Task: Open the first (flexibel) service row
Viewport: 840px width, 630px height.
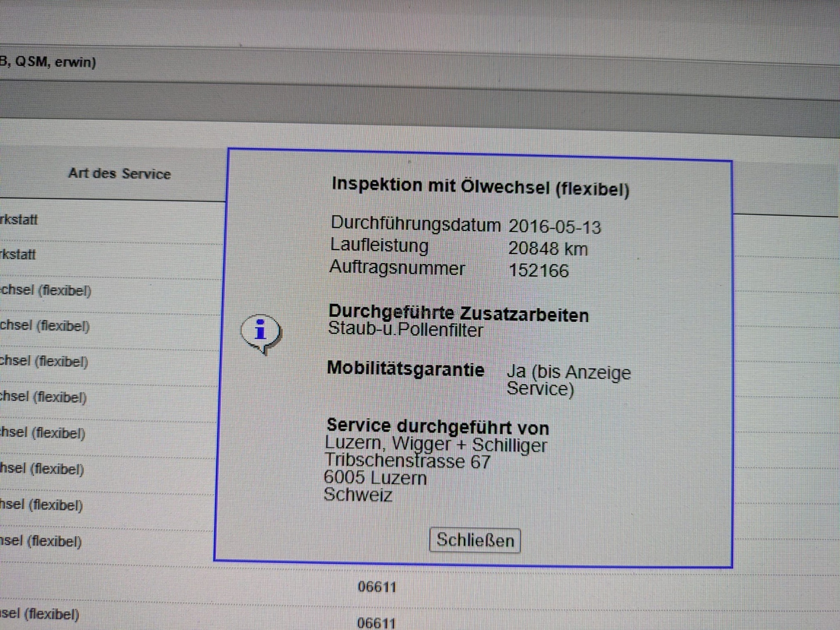Action: [46, 290]
